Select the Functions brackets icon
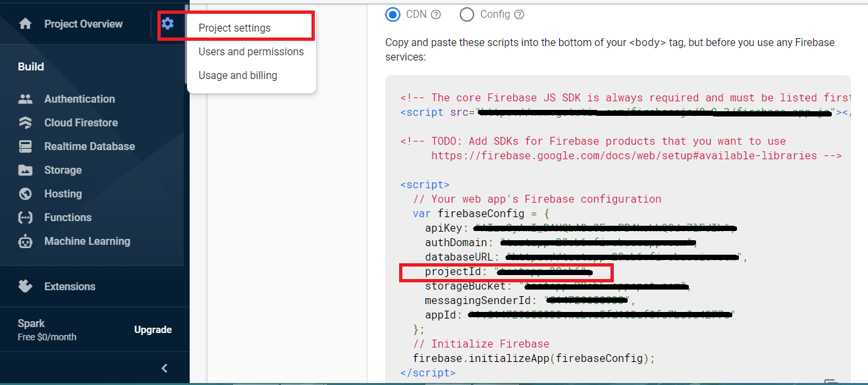The height and width of the screenshot is (385, 868). pos(25,217)
